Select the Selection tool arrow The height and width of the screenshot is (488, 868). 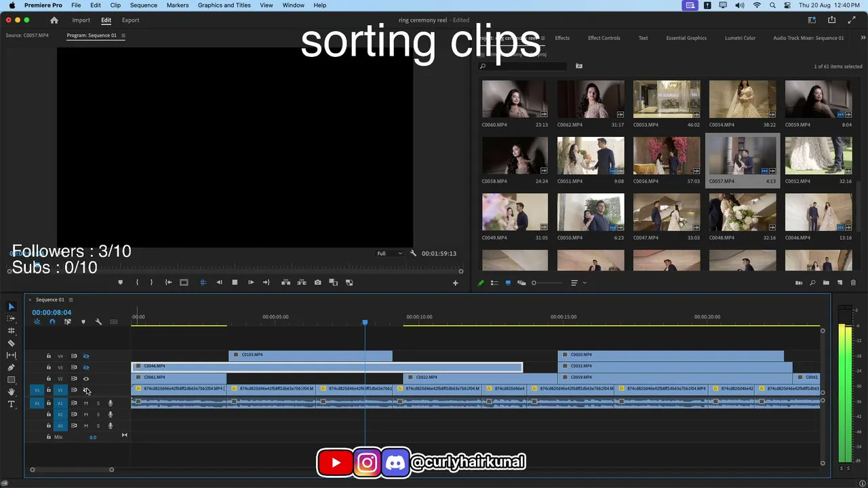click(x=11, y=306)
